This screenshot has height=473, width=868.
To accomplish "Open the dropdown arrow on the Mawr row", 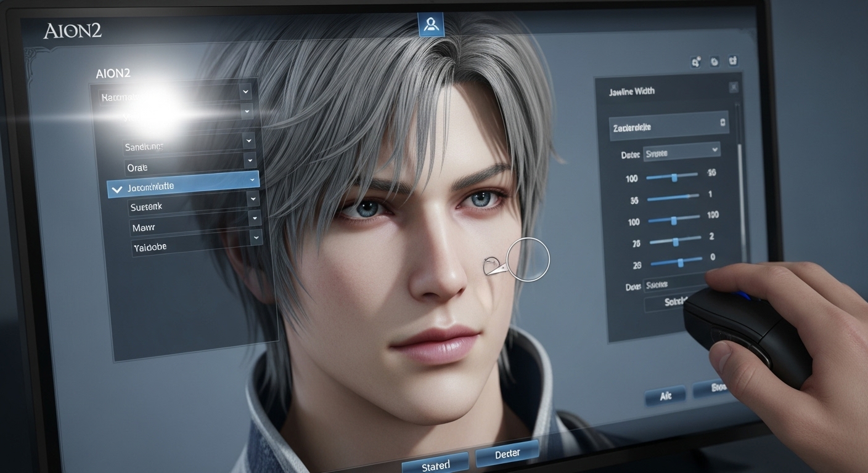I will pyautogui.click(x=255, y=218).
